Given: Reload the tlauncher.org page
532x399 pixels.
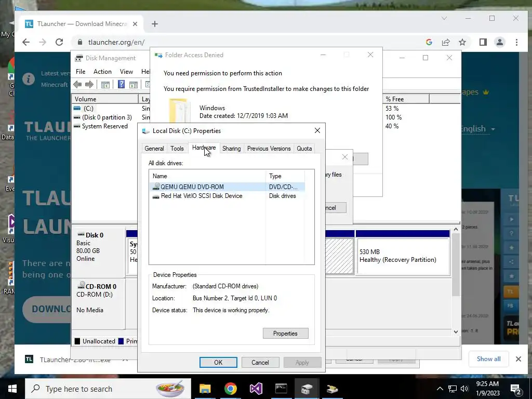Looking at the screenshot, I should click(x=59, y=42).
